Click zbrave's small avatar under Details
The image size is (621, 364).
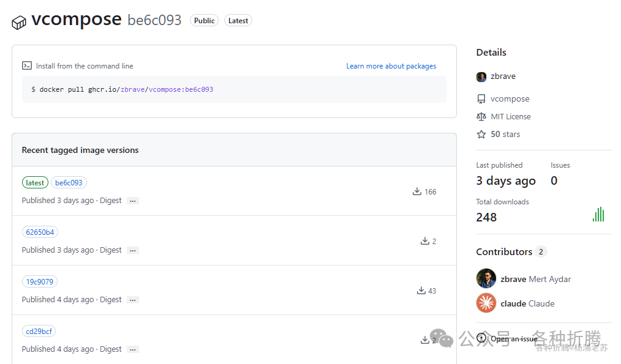coord(481,76)
